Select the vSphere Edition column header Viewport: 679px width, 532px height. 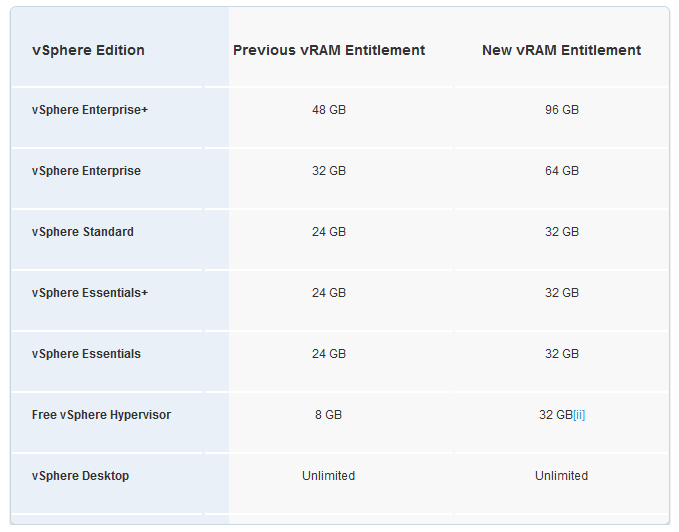tap(88, 50)
